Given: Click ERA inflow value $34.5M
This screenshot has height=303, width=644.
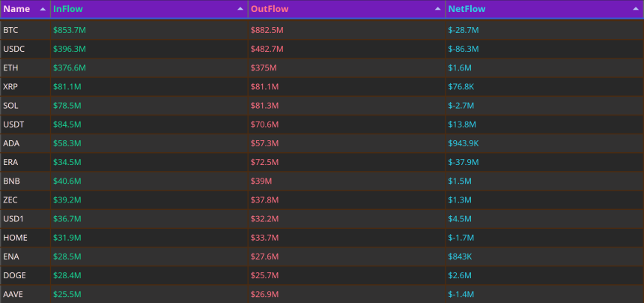Looking at the screenshot, I should click(67, 163).
